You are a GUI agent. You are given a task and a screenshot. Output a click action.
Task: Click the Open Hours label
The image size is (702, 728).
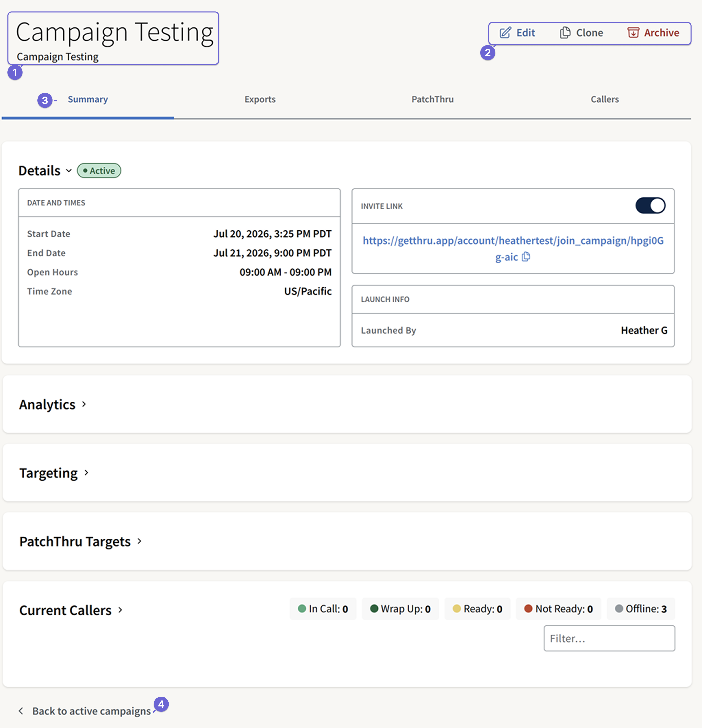pos(52,272)
